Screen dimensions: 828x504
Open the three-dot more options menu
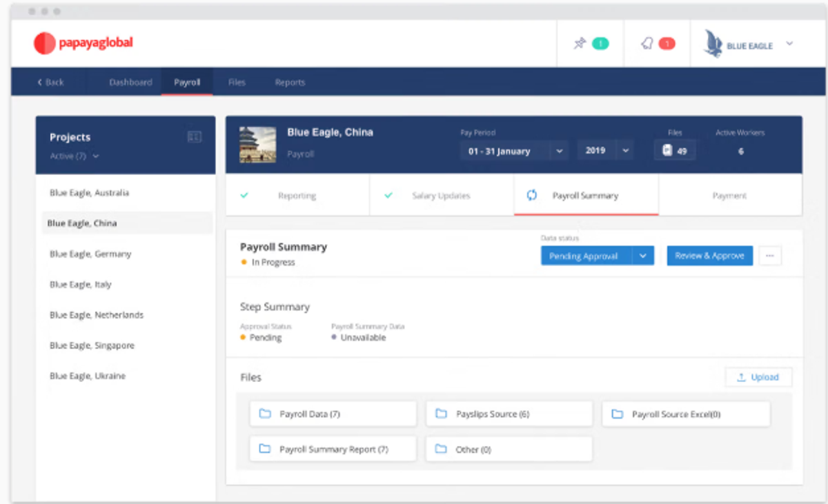(770, 256)
